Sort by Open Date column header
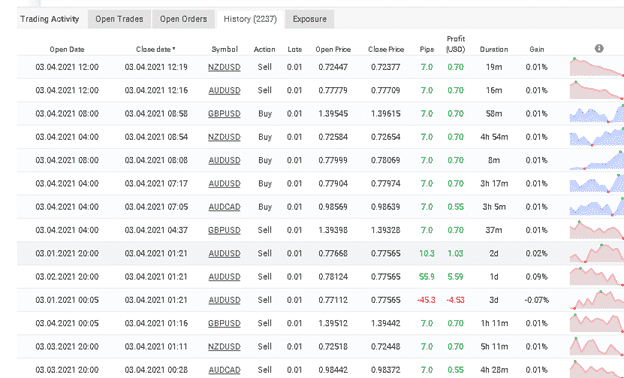Image resolution: width=624 pixels, height=378 pixels. [x=67, y=50]
